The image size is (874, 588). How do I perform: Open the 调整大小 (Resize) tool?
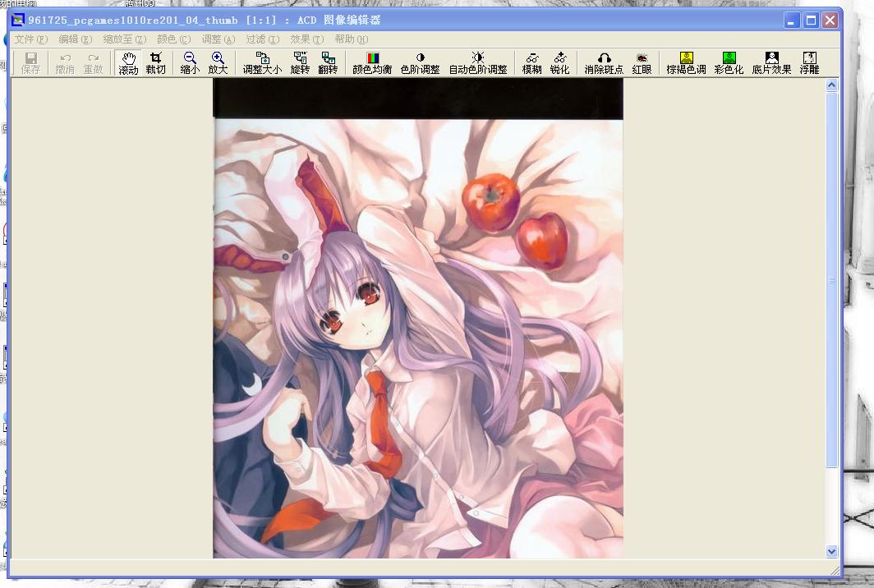pos(262,63)
